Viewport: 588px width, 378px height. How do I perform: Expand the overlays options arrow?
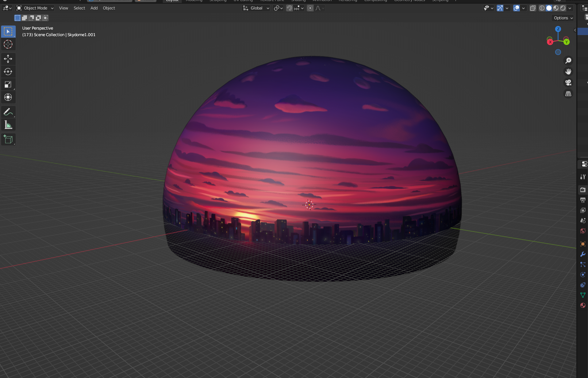click(523, 8)
